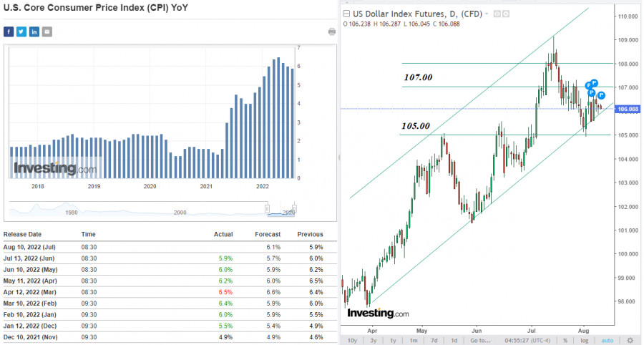Hide US Dollar Index series via eye icon
The height and width of the screenshot is (345, 644).
(x=497, y=14)
